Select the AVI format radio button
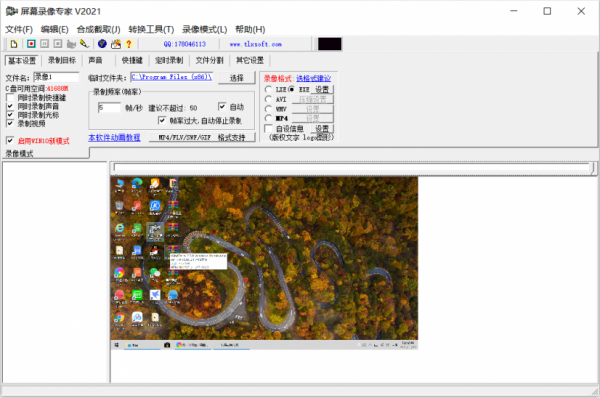The height and width of the screenshot is (398, 600). pos(268,99)
